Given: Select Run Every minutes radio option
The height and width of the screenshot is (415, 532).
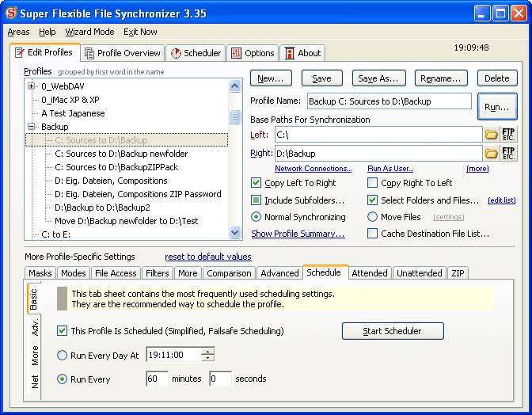Looking at the screenshot, I should tap(62, 379).
